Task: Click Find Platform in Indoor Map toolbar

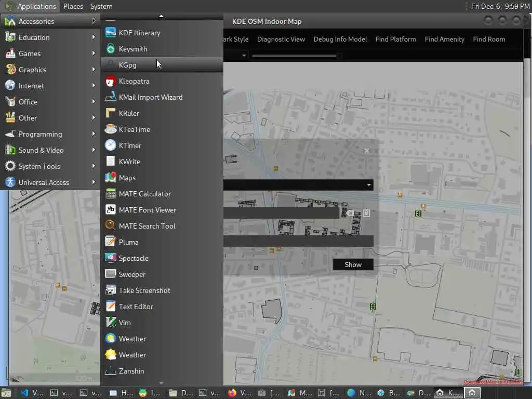Action: pyautogui.click(x=395, y=39)
